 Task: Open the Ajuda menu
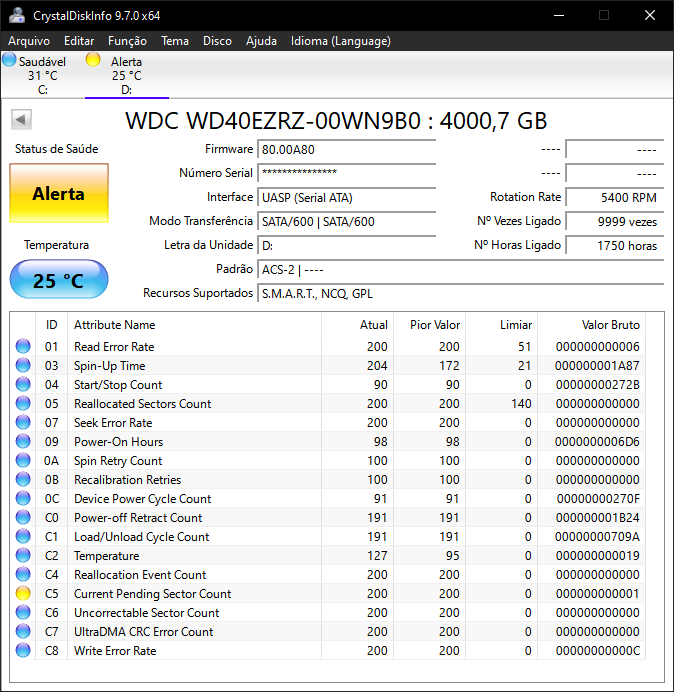(261, 41)
